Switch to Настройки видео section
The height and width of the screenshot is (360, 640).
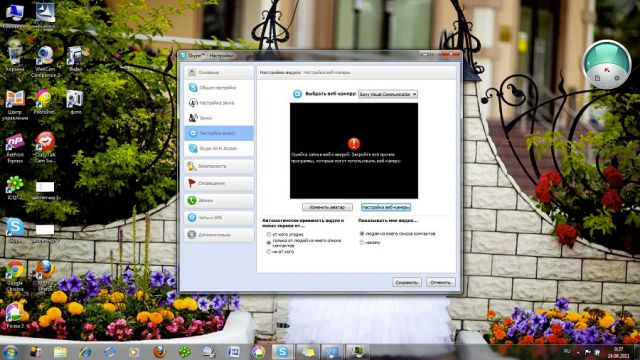click(219, 133)
